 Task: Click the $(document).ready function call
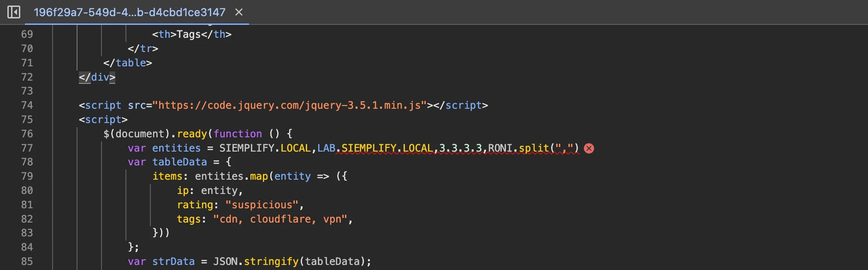[x=155, y=134]
